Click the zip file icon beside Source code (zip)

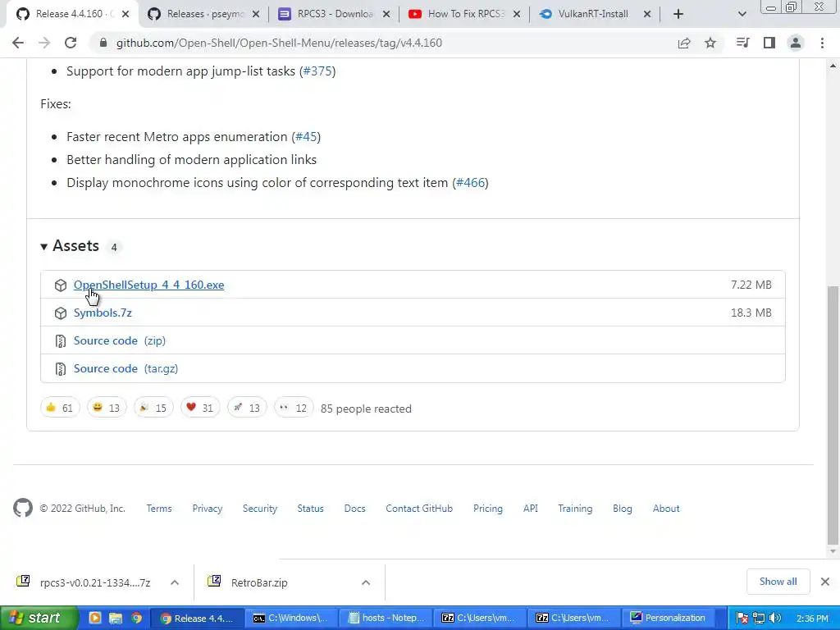click(x=61, y=340)
